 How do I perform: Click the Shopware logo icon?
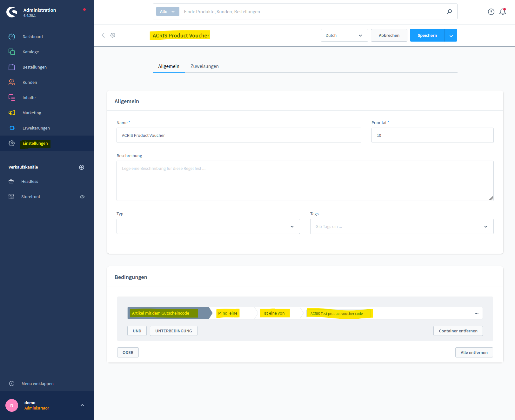click(12, 12)
